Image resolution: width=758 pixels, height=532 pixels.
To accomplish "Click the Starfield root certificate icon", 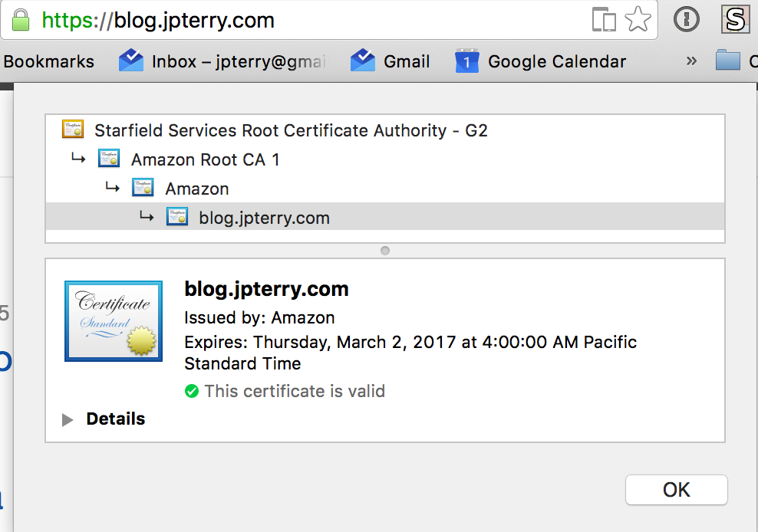I will click(x=73, y=130).
